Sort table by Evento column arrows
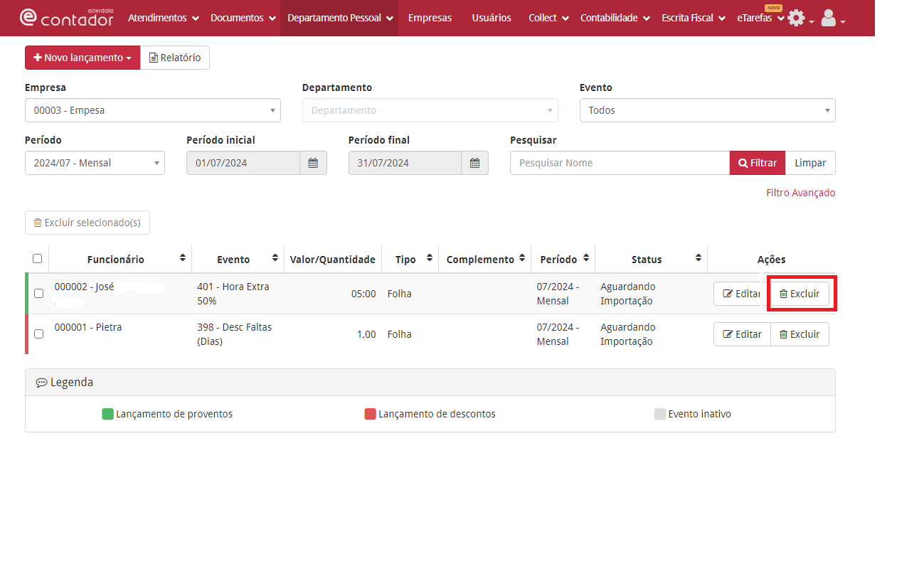 coord(275,257)
